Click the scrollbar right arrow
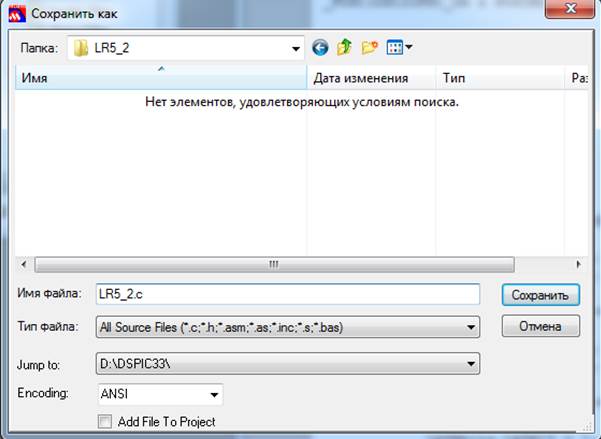 (x=578, y=264)
